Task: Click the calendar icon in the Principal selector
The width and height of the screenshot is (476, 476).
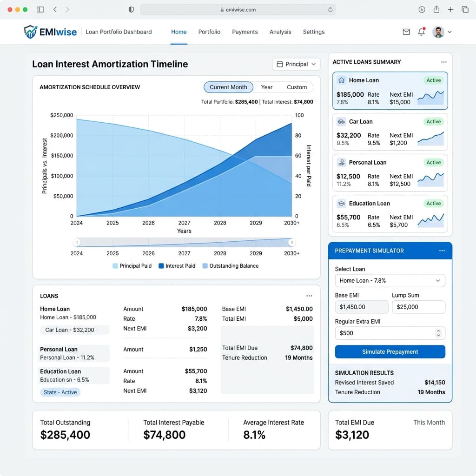Action: 279,64
